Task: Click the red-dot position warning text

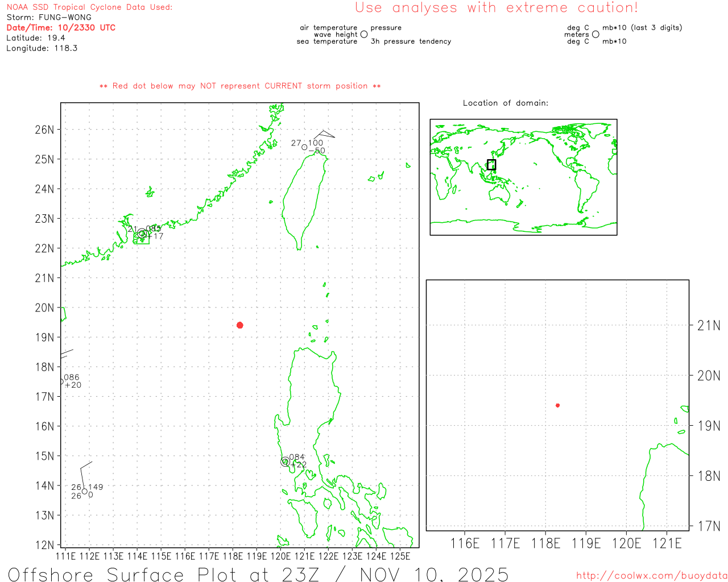Action: pos(240,86)
